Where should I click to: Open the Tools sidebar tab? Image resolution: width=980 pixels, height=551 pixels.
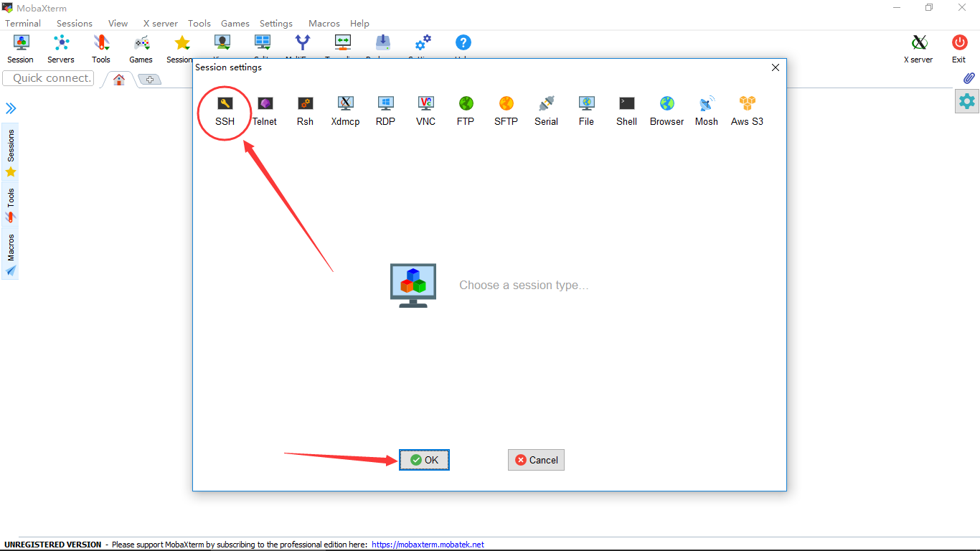[x=10, y=204]
